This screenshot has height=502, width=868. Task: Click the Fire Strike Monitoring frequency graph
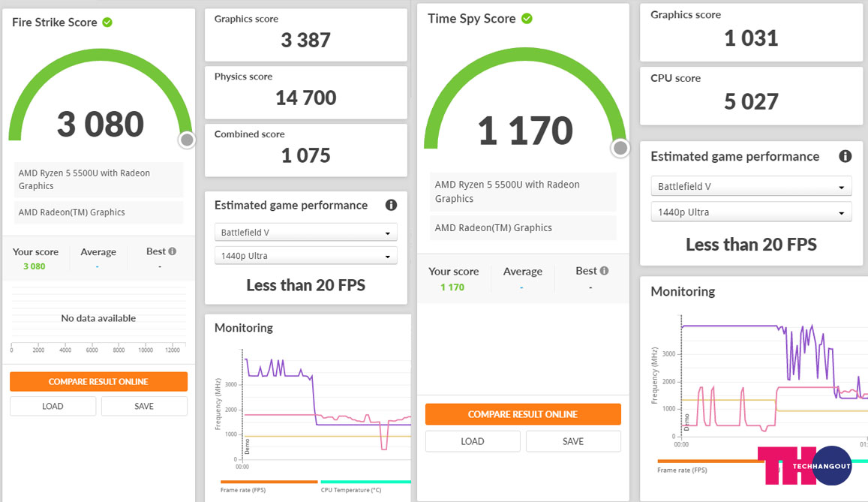click(326, 404)
